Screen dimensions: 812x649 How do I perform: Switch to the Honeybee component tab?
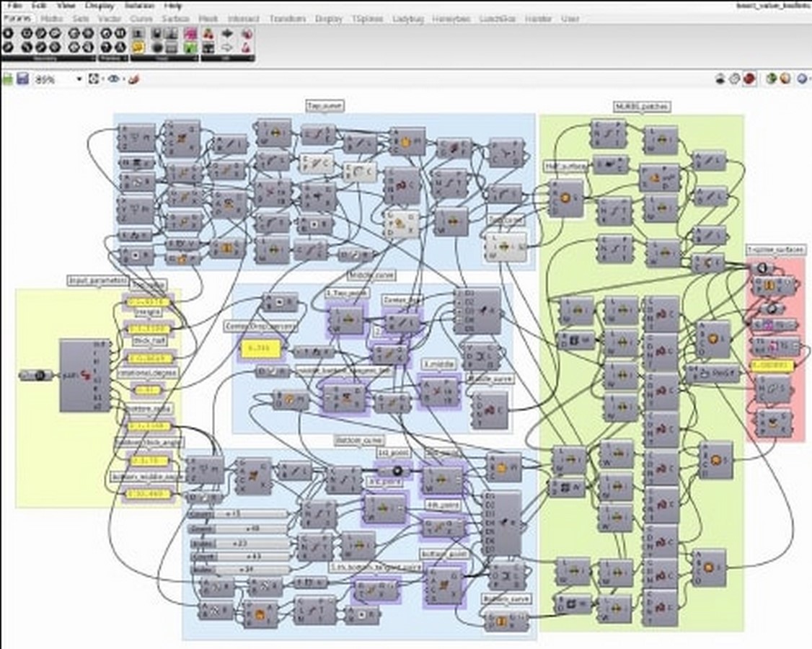tap(451, 19)
